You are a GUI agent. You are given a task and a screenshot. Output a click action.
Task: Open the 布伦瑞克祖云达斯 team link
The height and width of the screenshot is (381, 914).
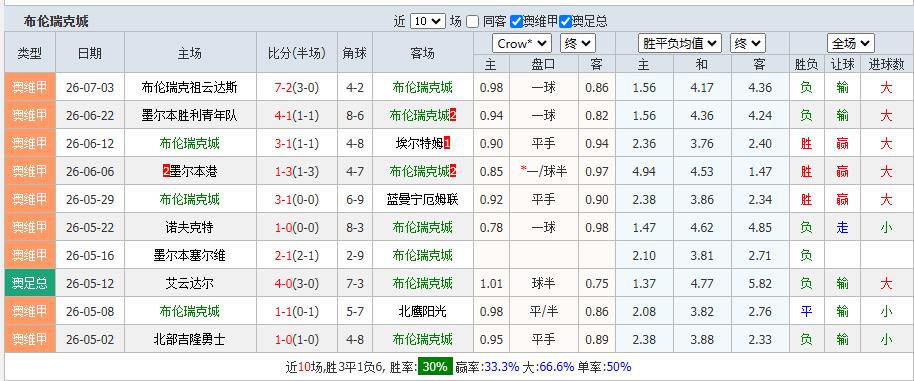click(x=190, y=88)
